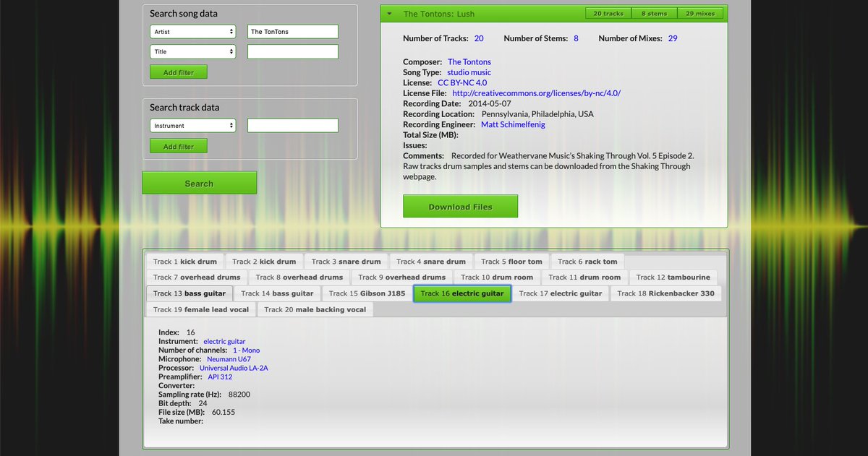Open the CC BY-NC 4.0 license link
Viewport: 868px width, 456px height.
click(462, 83)
